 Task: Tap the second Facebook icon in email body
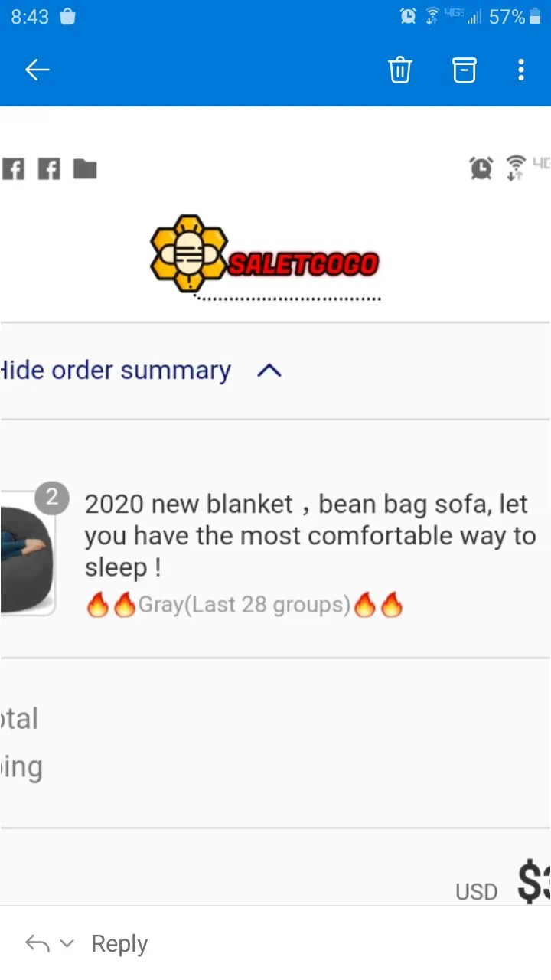(x=48, y=168)
